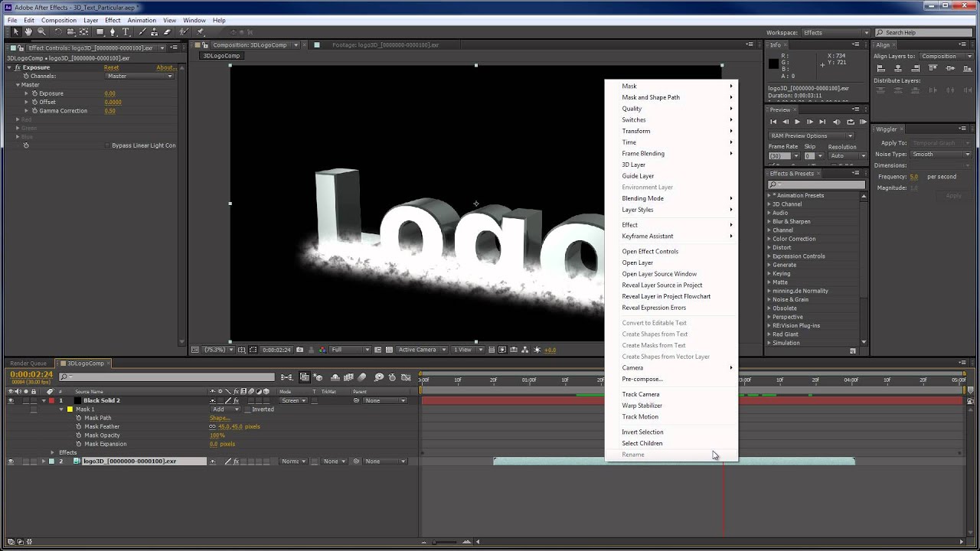This screenshot has height=551, width=980.
Task: Click the loop options icon in Preview
Action: pyautogui.click(x=850, y=122)
